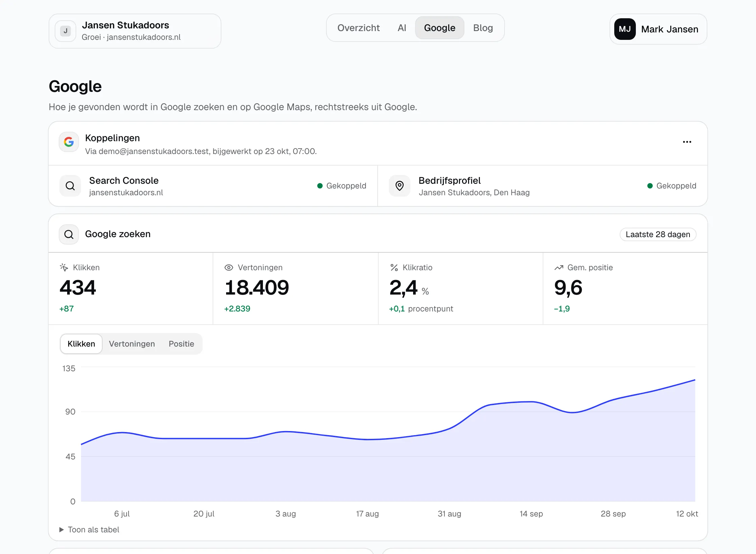Go to the Blog tab
Viewport: 756px width, 554px height.
[483, 28]
